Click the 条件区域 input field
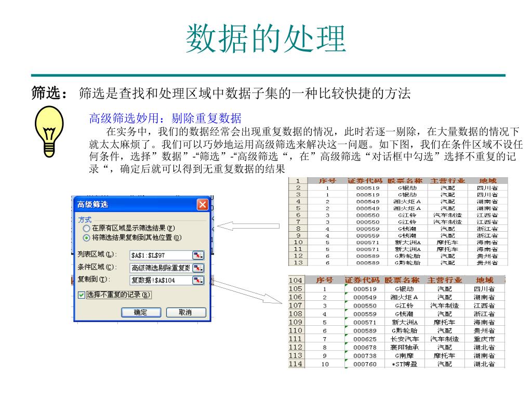This screenshot has height=399, width=532. tap(161, 268)
